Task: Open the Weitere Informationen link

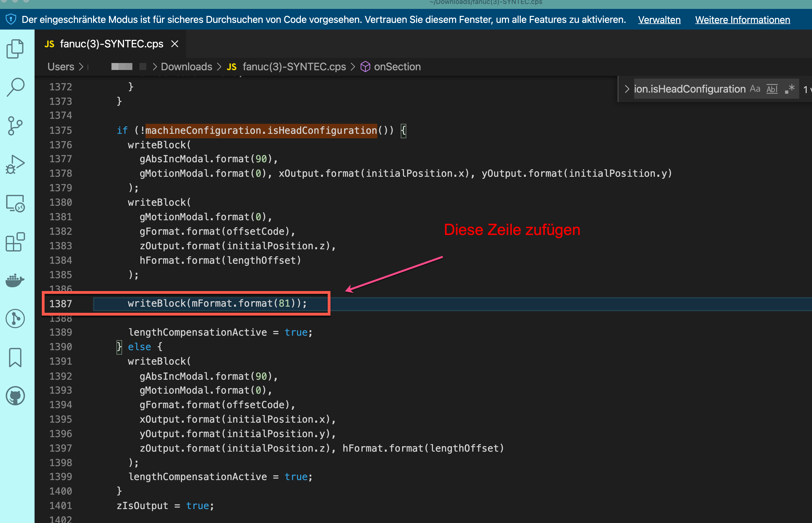Action: (x=742, y=20)
